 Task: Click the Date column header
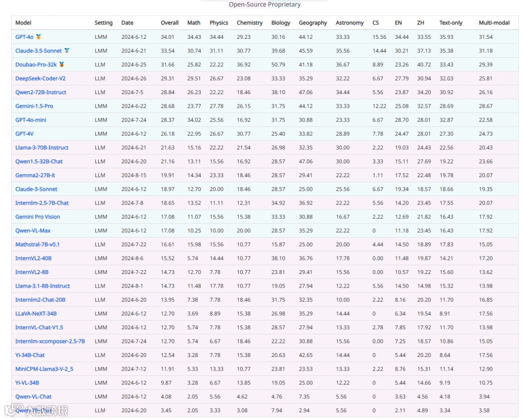(127, 23)
